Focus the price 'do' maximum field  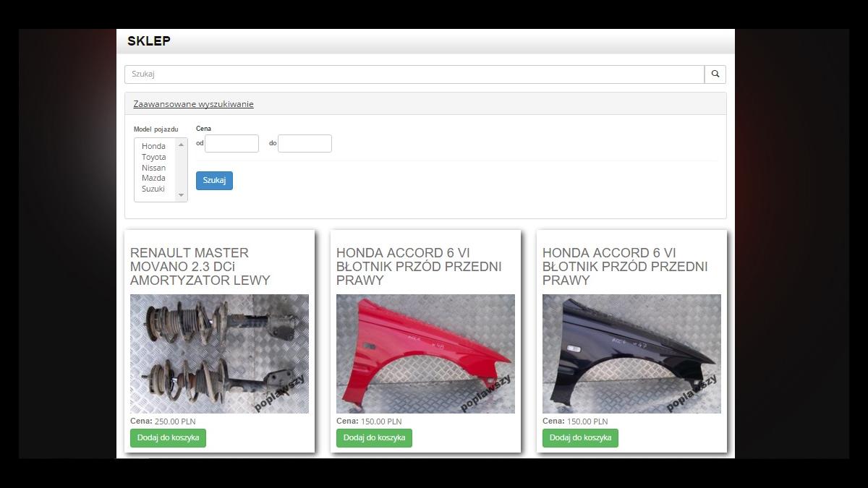[x=305, y=143]
